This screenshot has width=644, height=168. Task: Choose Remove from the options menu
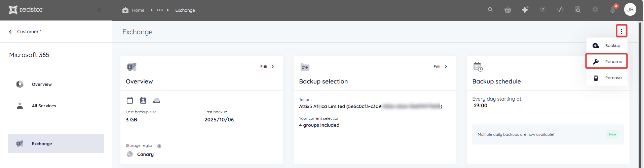coord(607,78)
